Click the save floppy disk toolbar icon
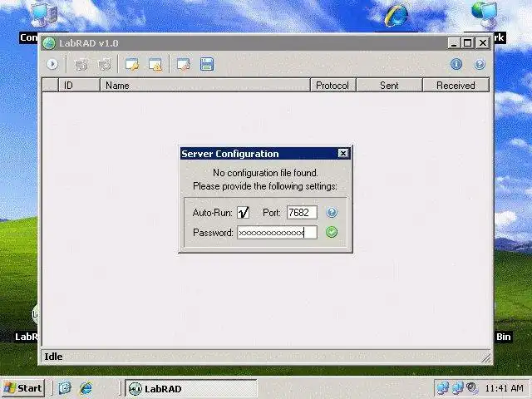This screenshot has width=532, height=399. tap(207, 64)
